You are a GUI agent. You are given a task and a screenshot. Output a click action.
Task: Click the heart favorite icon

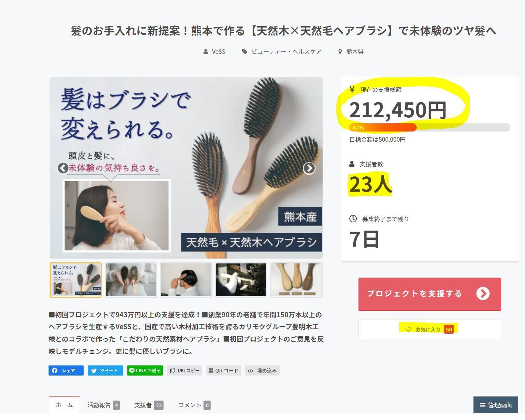pos(408,329)
